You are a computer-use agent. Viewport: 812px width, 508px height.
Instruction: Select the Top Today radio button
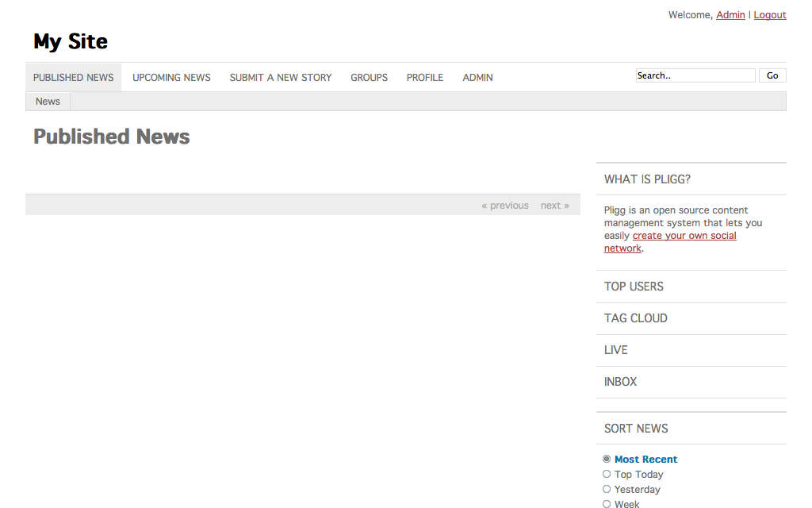[x=607, y=474]
